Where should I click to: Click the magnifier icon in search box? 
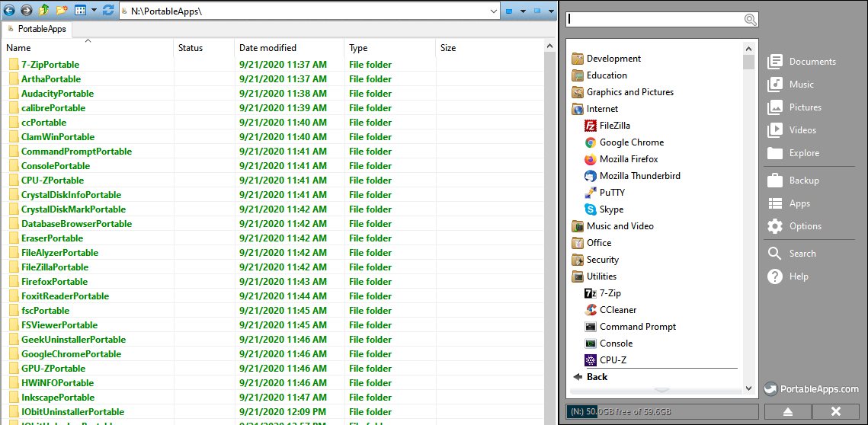751,20
